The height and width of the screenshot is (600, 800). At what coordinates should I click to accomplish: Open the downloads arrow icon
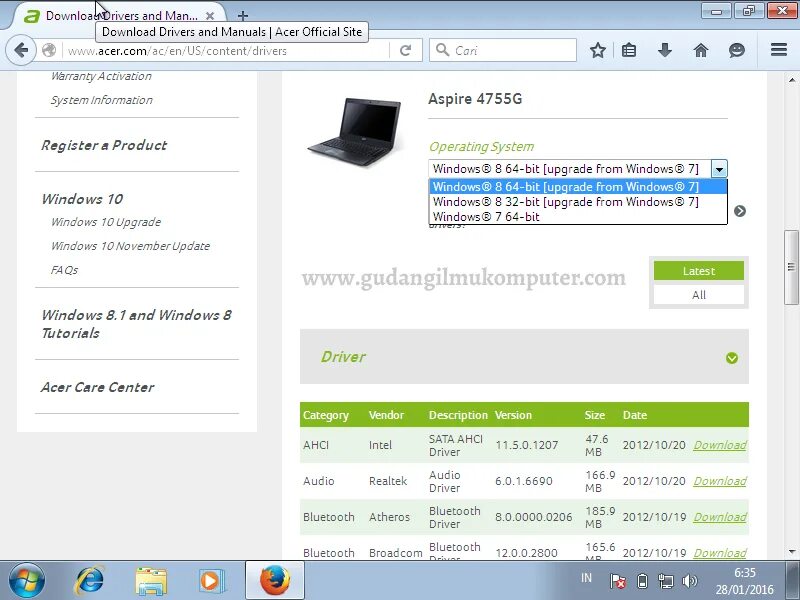coord(665,50)
